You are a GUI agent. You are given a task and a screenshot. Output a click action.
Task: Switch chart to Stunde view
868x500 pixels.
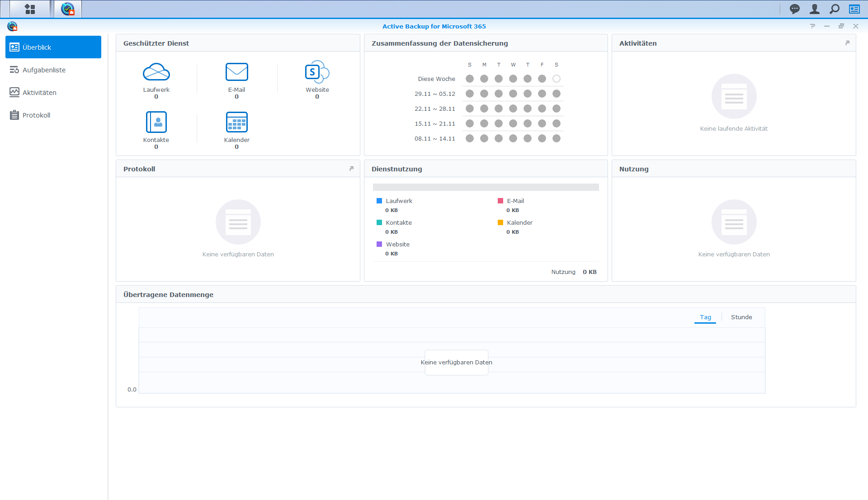tap(741, 317)
